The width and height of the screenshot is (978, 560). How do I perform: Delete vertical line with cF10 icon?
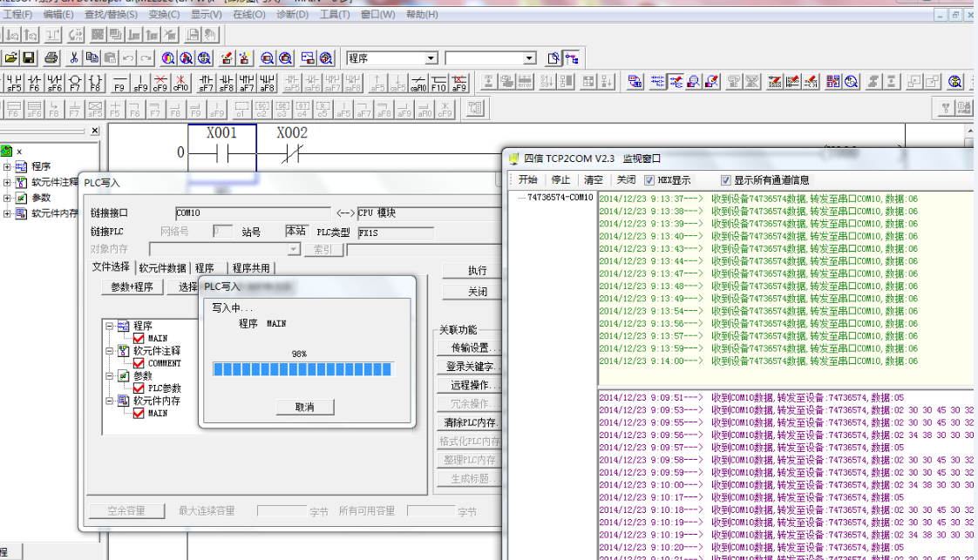(x=180, y=82)
